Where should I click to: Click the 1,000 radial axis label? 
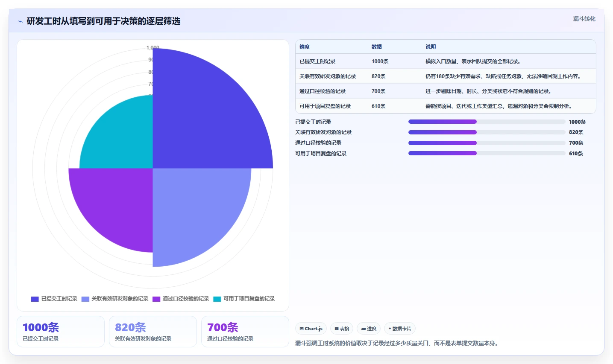[x=153, y=48]
